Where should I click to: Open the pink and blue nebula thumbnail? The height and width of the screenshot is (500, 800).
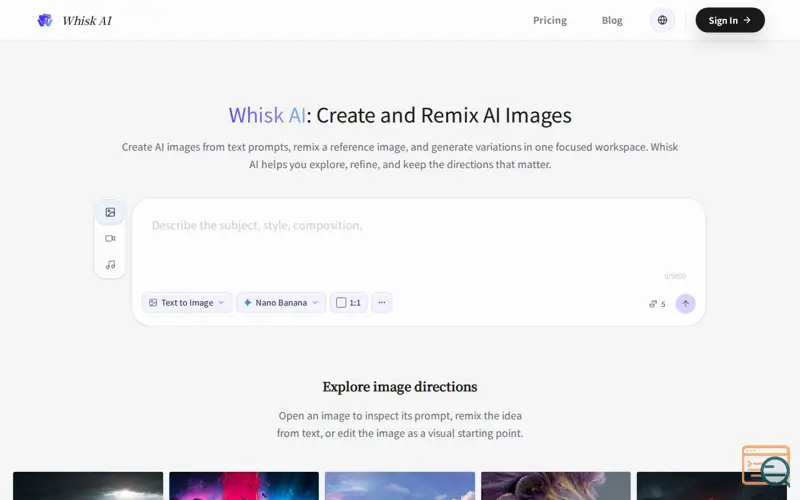point(244,486)
